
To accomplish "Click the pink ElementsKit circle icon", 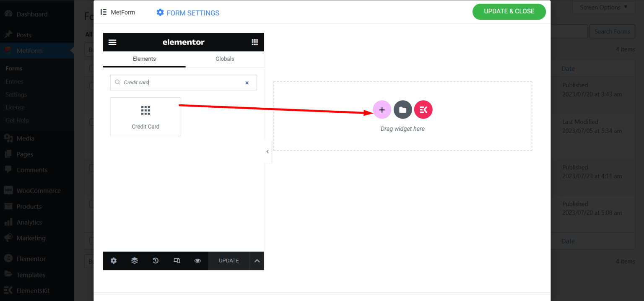I will (423, 109).
